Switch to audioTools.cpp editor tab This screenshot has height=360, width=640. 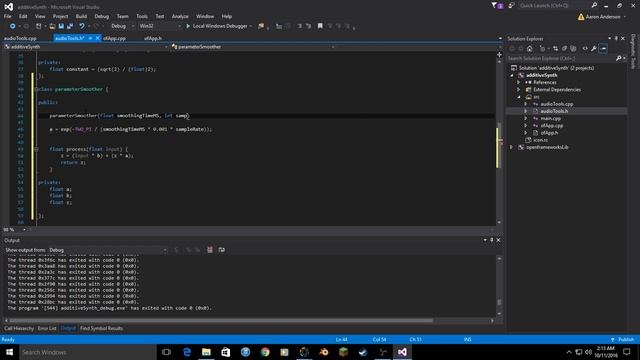(20, 38)
